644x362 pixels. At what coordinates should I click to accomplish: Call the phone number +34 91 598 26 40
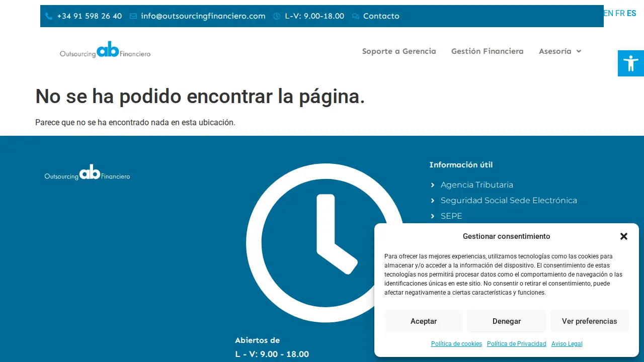coord(90,16)
